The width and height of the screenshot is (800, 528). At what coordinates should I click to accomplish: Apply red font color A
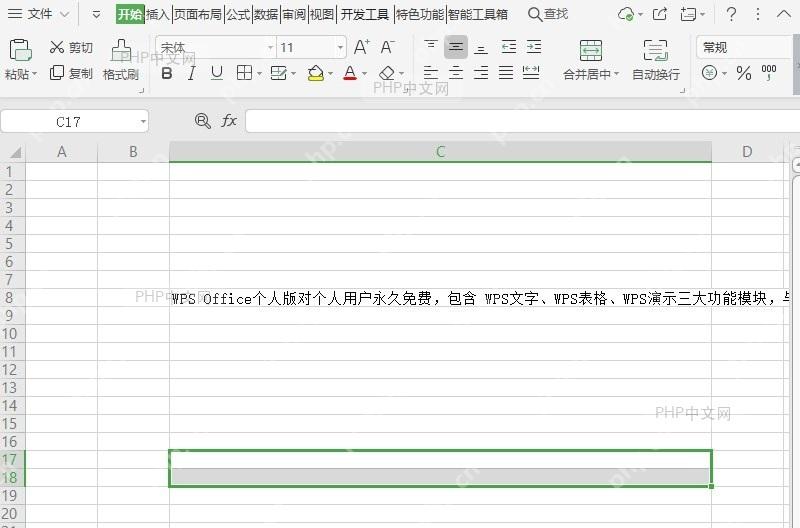(x=350, y=73)
